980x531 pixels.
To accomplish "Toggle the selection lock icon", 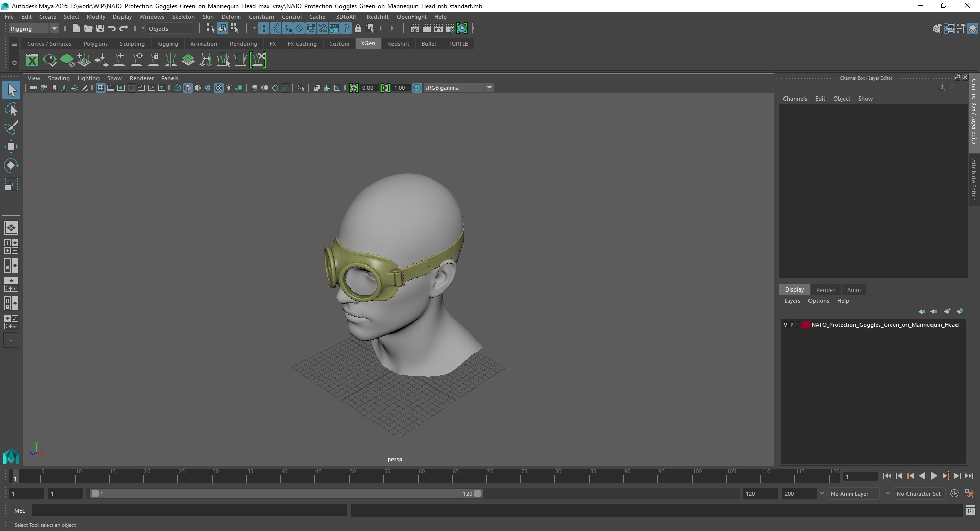I will tap(358, 29).
